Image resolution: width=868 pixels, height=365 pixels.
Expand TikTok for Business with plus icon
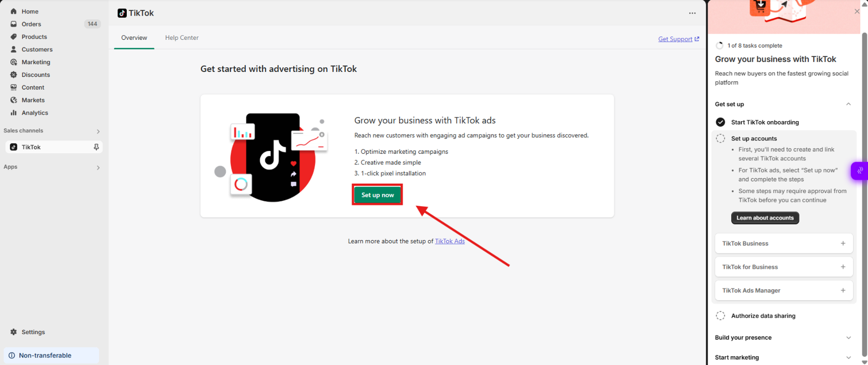click(x=843, y=267)
